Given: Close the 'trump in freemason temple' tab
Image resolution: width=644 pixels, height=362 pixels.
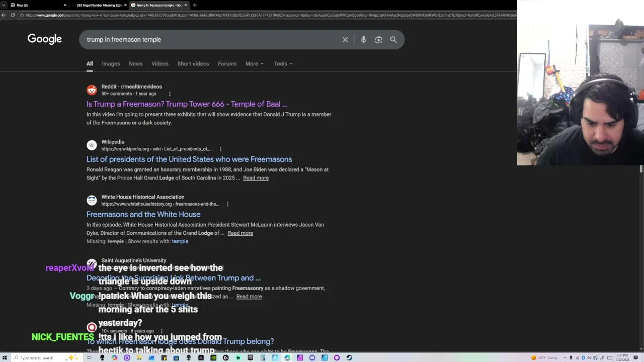Looking at the screenshot, I should pyautogui.click(x=186, y=5).
